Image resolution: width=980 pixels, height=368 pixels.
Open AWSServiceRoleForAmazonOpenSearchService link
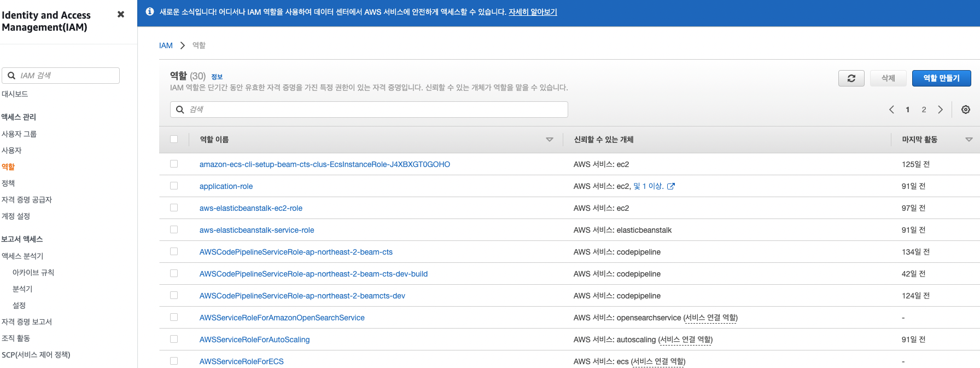(282, 318)
